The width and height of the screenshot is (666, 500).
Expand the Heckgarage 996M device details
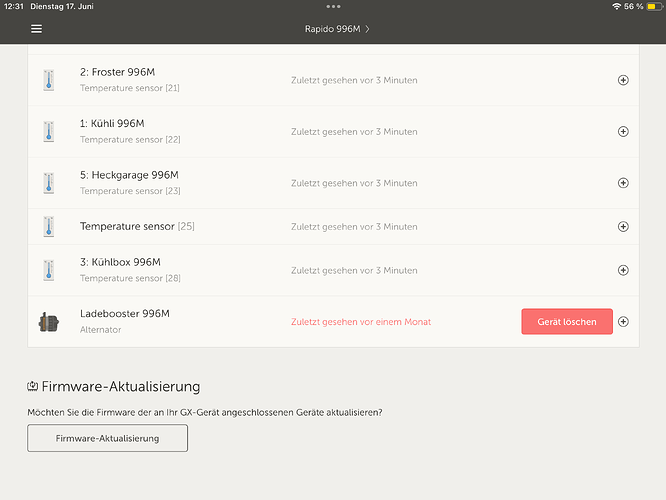coord(623,183)
